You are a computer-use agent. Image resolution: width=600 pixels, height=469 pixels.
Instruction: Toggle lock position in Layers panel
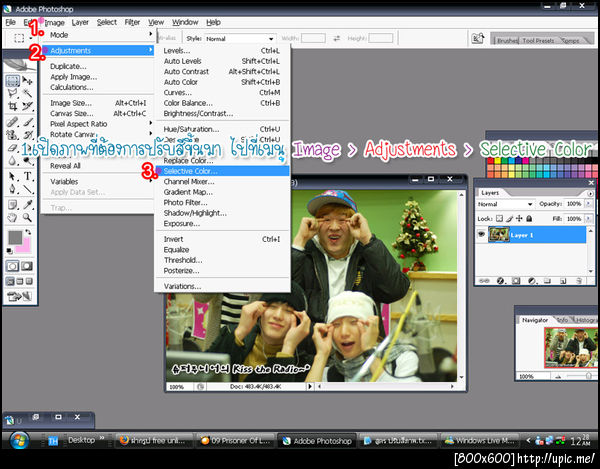point(519,219)
